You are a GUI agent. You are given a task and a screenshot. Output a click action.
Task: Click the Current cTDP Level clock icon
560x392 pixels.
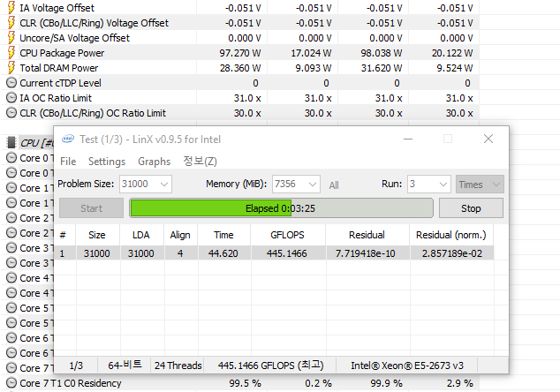[x=11, y=83]
